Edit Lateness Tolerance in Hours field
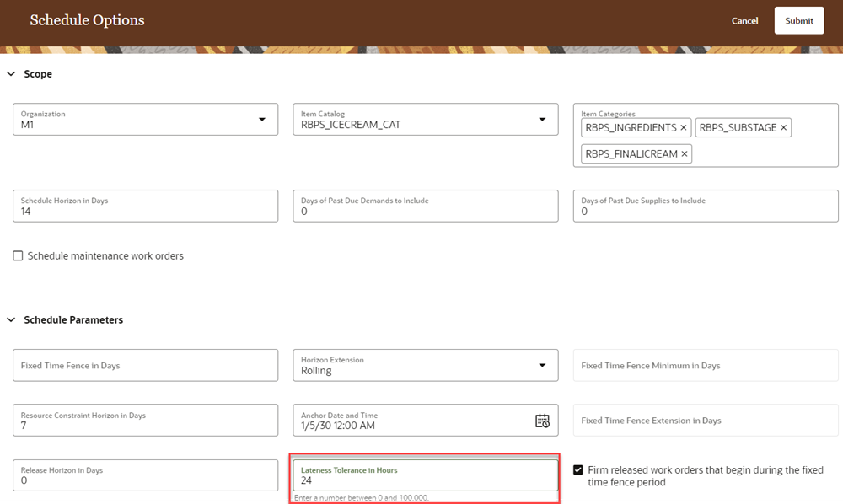 425,475
